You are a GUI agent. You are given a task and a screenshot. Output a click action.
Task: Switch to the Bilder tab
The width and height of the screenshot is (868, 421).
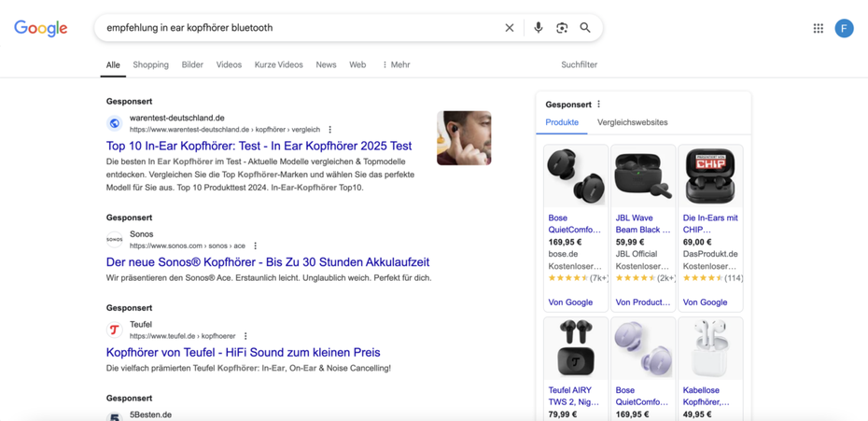pyautogui.click(x=192, y=64)
